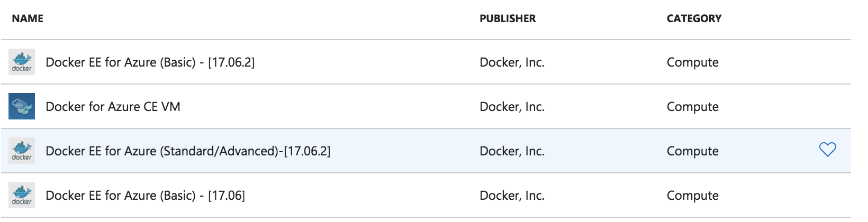Click the Docker for Azure CE VM icon
Screen dimensions: 868x222
pyautogui.click(x=22, y=106)
